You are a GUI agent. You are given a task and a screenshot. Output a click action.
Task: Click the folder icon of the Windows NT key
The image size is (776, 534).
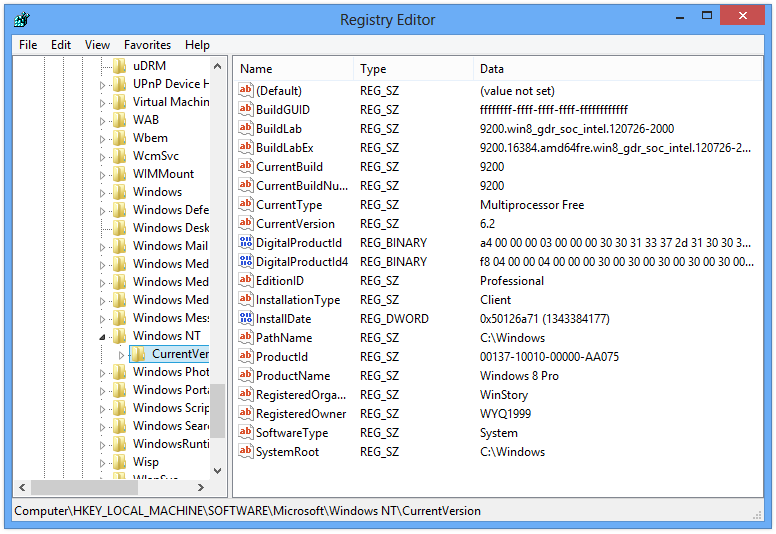click(x=120, y=336)
